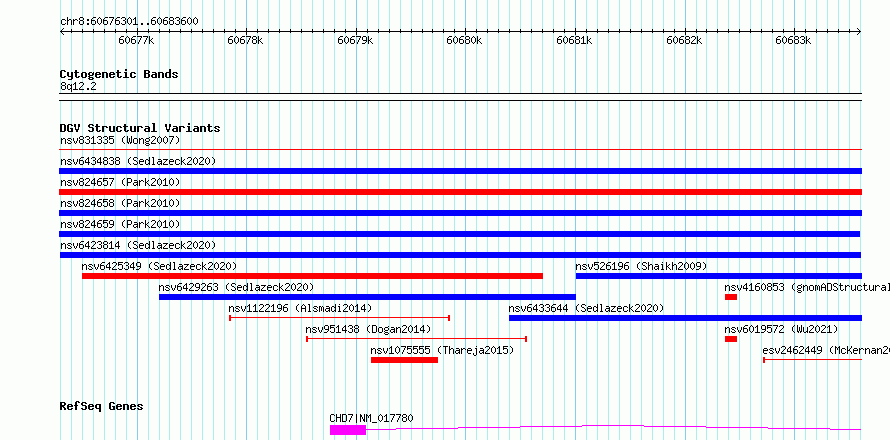Select the 60679k ruler tick label

point(355,40)
